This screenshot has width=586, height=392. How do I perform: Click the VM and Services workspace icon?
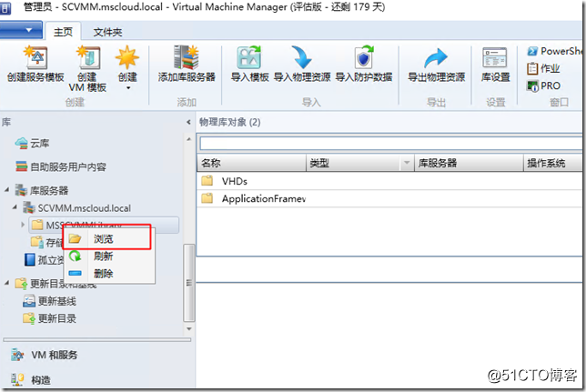17,355
